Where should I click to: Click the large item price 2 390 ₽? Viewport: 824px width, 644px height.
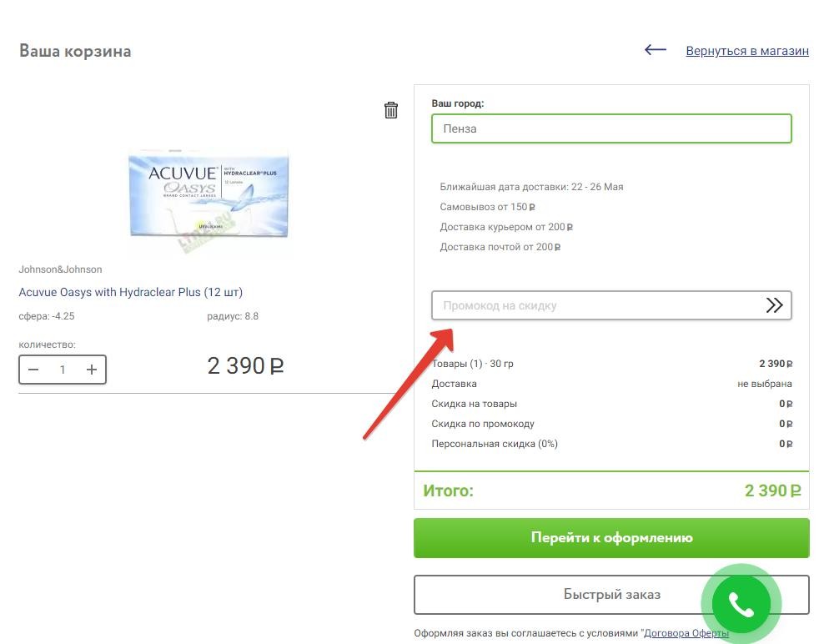[245, 366]
